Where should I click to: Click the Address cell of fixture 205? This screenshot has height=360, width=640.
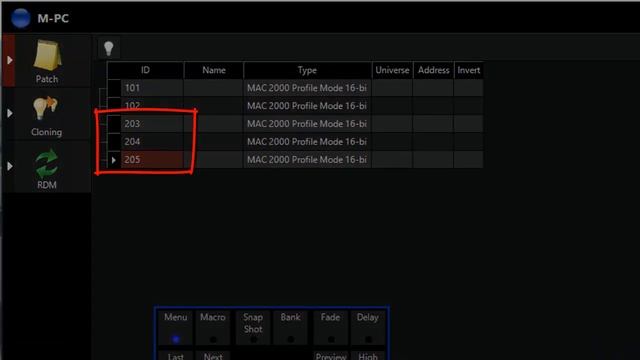[433, 160]
